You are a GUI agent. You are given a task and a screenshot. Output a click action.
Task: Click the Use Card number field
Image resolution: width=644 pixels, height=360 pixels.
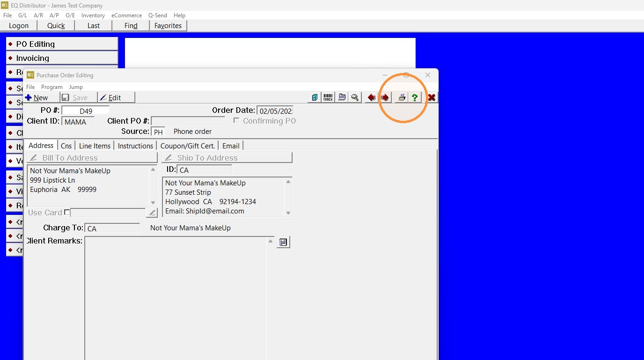(108, 213)
